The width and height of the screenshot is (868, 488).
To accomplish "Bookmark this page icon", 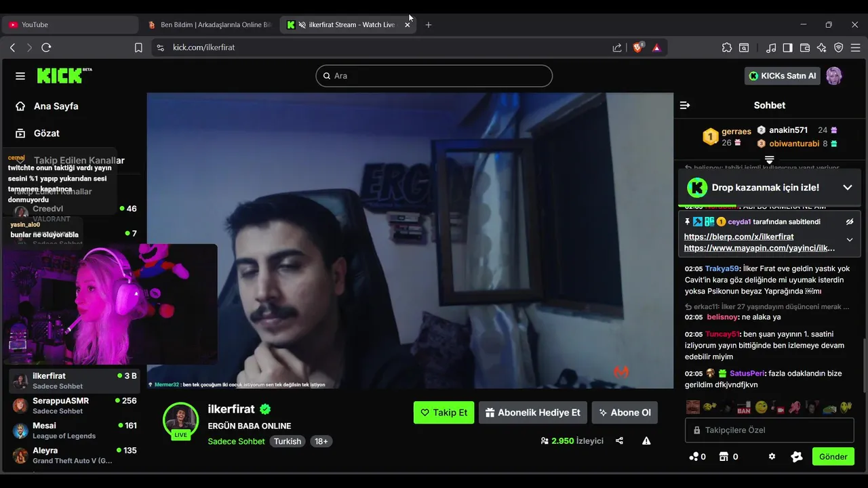I will 138,47.
